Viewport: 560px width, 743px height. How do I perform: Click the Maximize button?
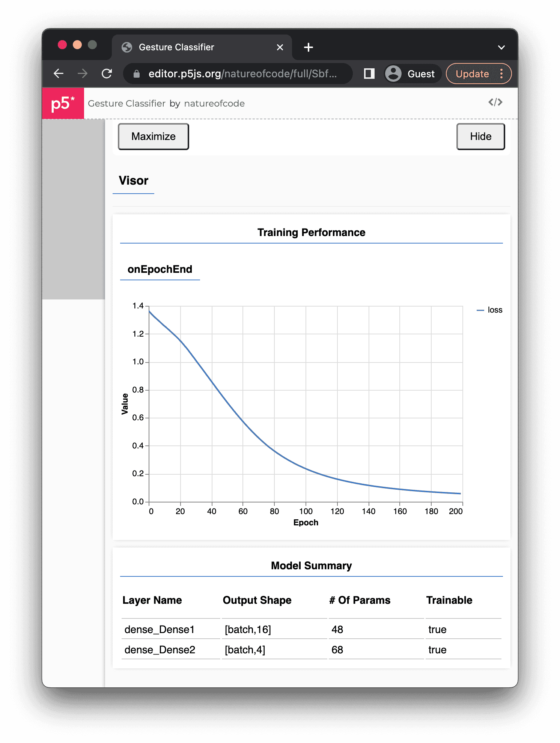pyautogui.click(x=154, y=137)
